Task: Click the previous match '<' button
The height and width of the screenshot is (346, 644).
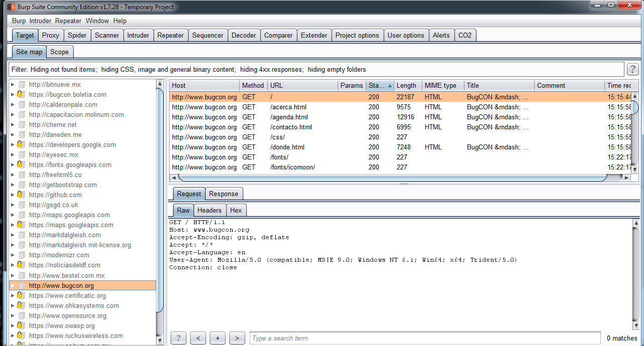Action: [x=198, y=338]
